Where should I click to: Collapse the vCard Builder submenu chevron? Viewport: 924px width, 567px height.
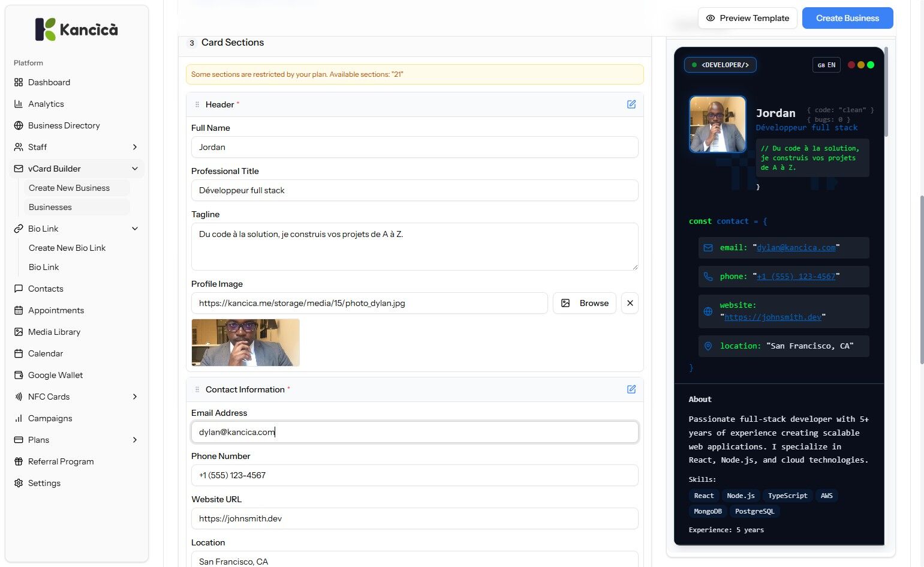pos(135,169)
